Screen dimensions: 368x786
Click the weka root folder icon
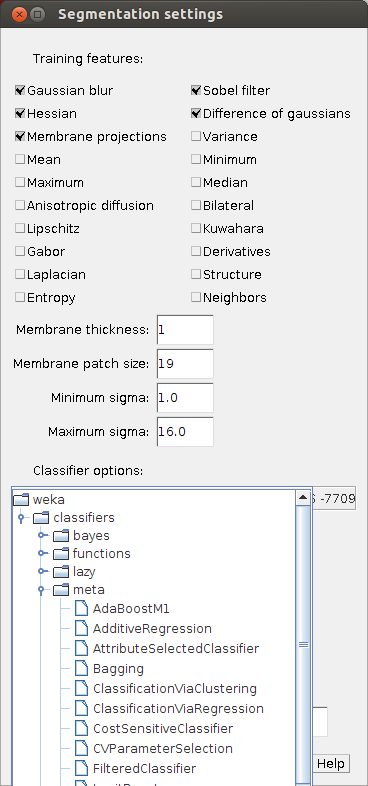click(21, 499)
